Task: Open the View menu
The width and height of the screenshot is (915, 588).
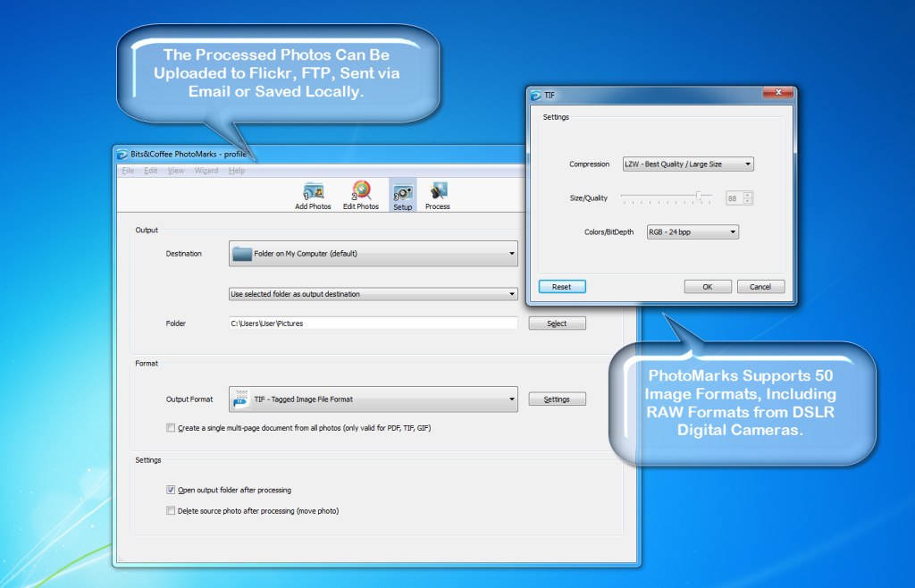Action: click(x=176, y=171)
